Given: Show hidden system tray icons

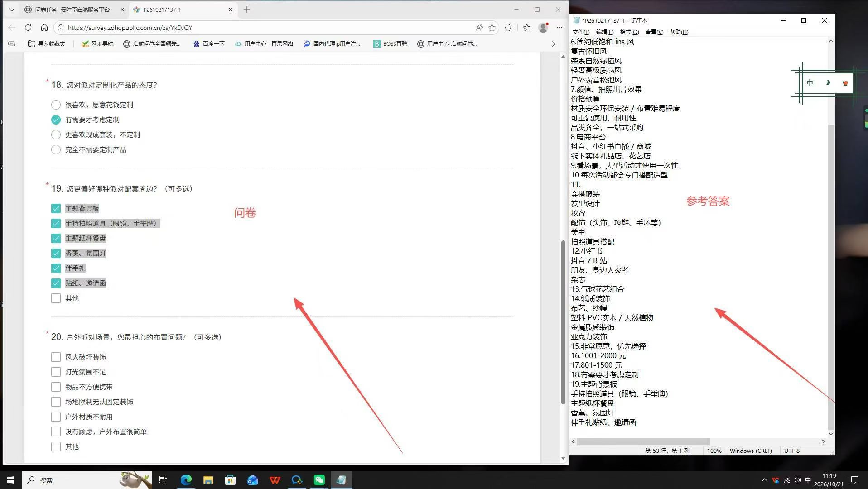Looking at the screenshot, I should (765, 480).
